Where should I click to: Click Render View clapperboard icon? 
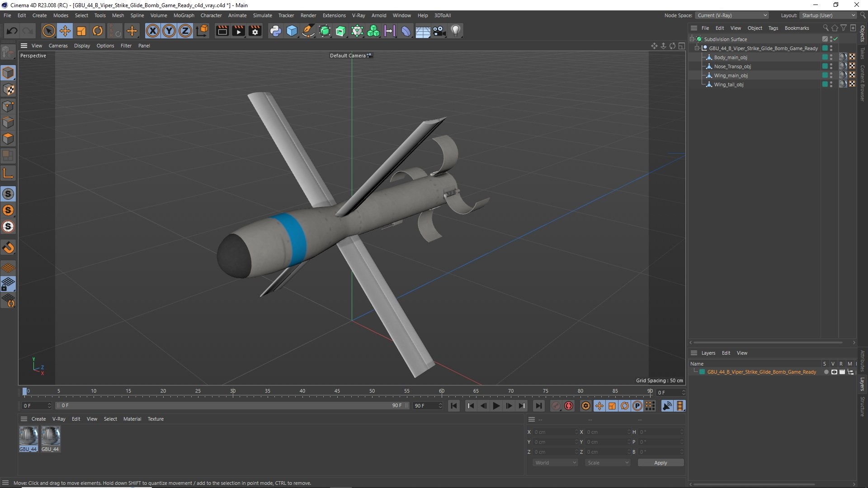click(x=222, y=31)
